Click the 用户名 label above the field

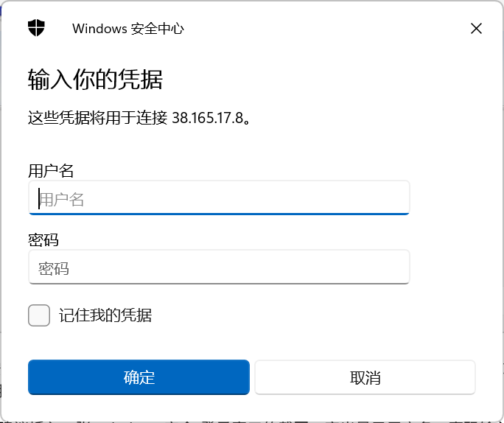click(x=51, y=171)
